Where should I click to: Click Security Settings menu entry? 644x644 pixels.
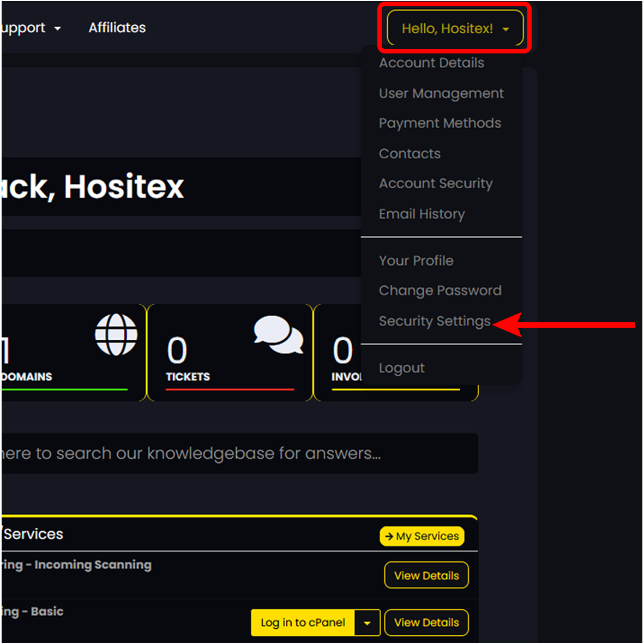tap(435, 321)
